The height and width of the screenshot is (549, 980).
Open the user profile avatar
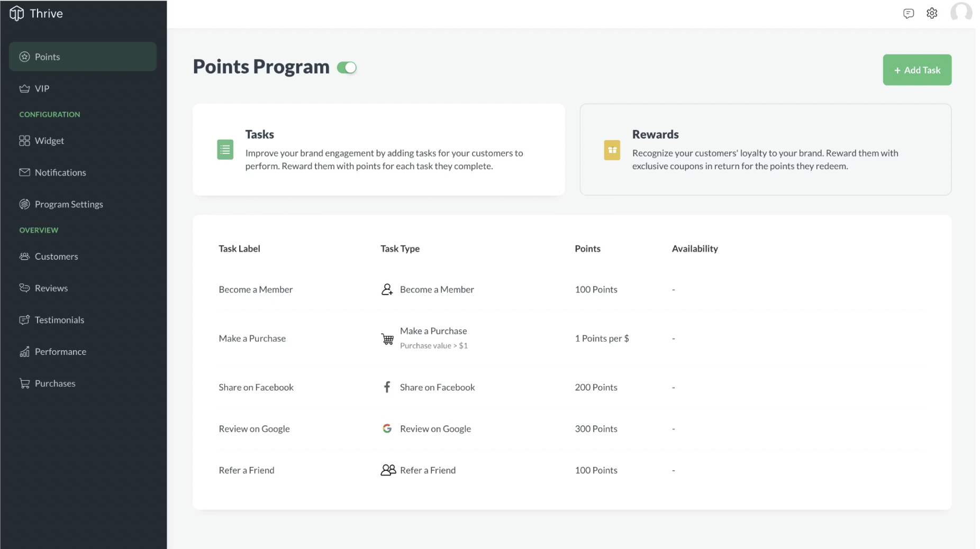pyautogui.click(x=961, y=12)
